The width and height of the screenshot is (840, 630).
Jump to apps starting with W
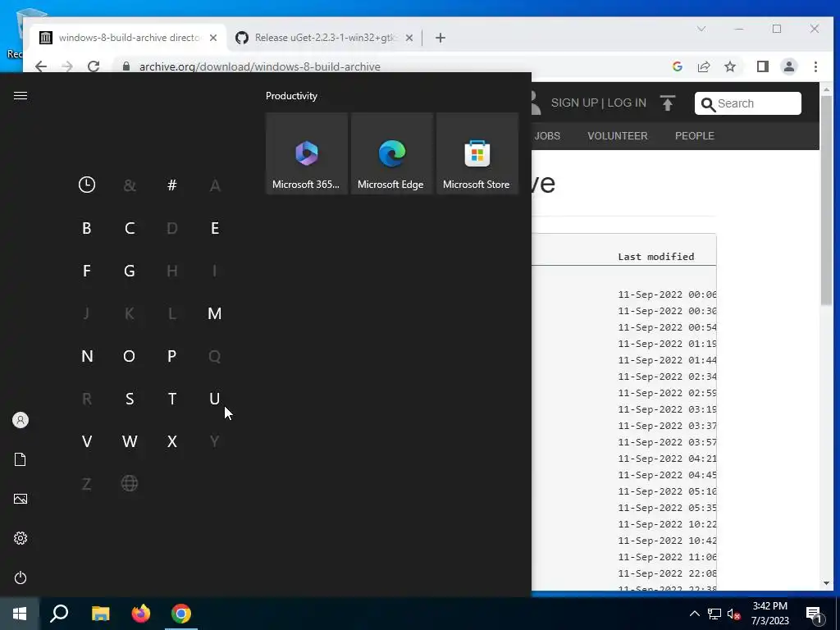(130, 441)
